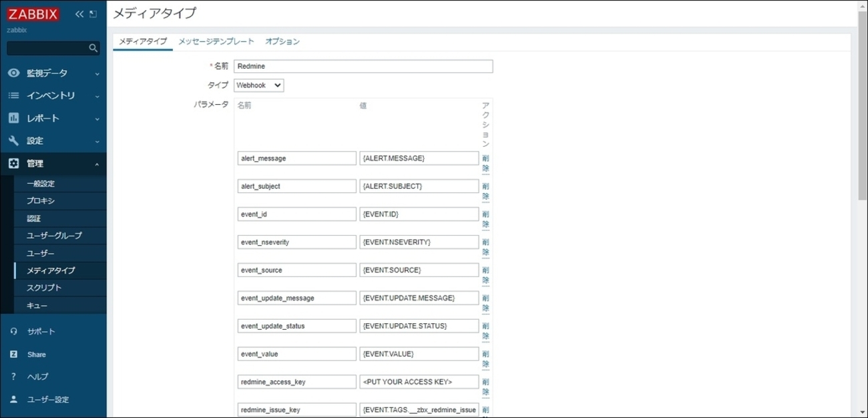Click the event_update_status name field

click(x=297, y=326)
